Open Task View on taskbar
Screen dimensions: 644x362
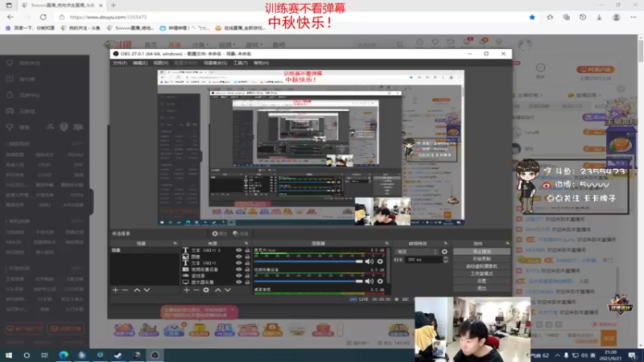tap(44, 355)
